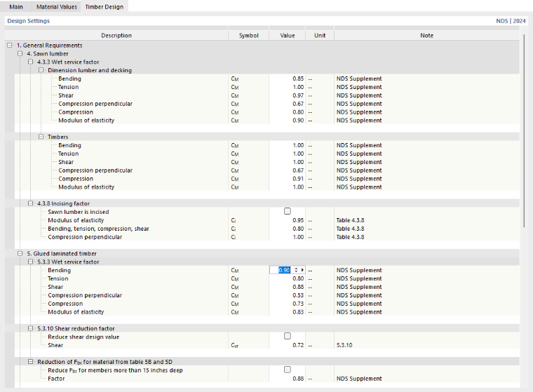Collapse 4.3.8 Incising factor group
The image size is (533, 392).
[31, 203]
